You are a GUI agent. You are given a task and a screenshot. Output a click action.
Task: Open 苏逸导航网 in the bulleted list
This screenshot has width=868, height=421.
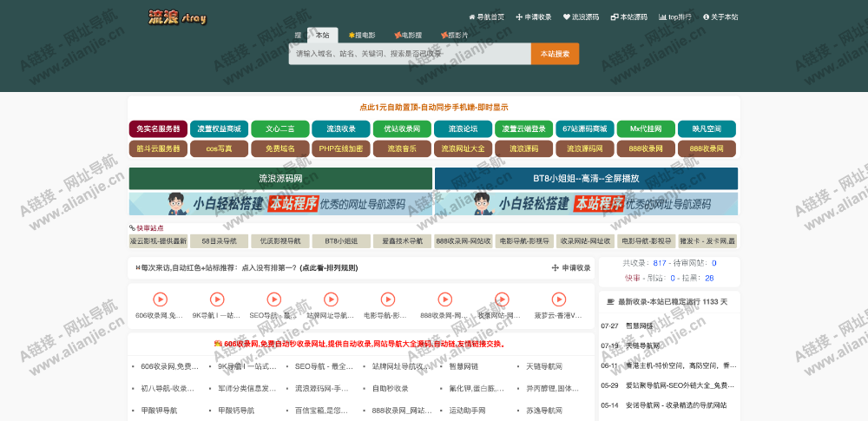(x=544, y=411)
